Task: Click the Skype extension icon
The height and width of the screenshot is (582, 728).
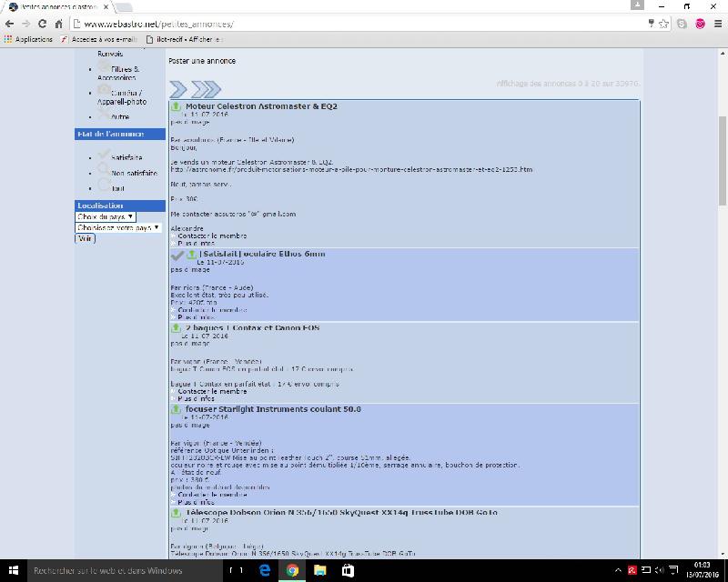Action: tap(682, 24)
